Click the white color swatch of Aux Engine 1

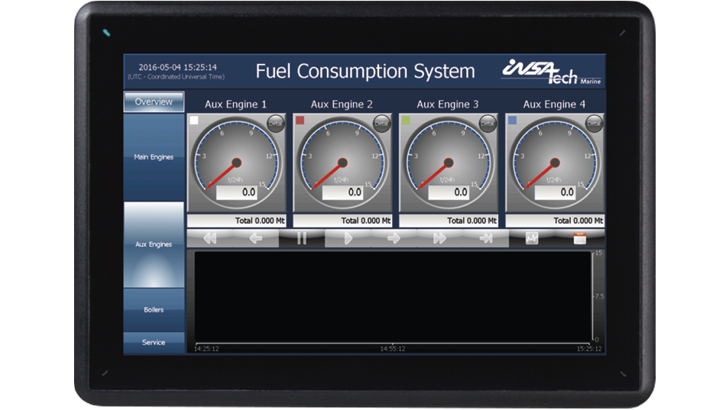point(194,120)
